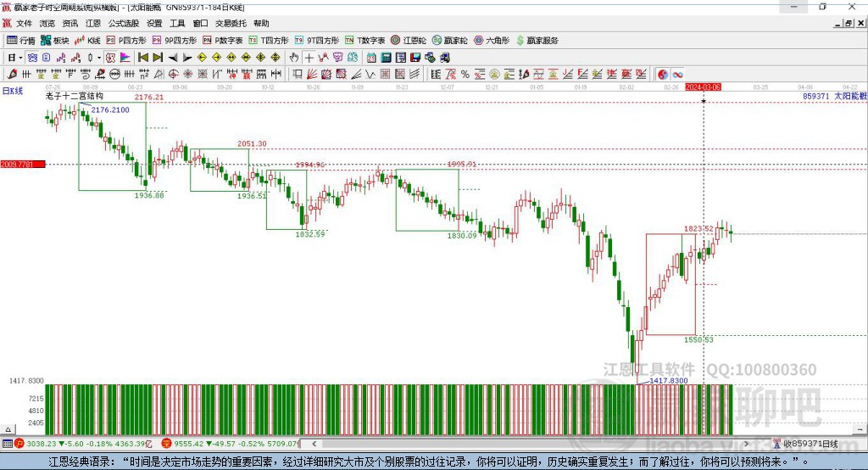The height and width of the screenshot is (470, 868).
Task: Open the 浏览 menu
Action: coord(47,23)
